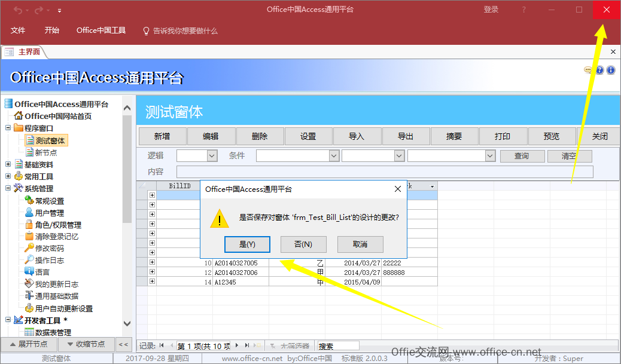Click the 常用工具 gear icon
This screenshot has height=364, width=621.
(19, 176)
